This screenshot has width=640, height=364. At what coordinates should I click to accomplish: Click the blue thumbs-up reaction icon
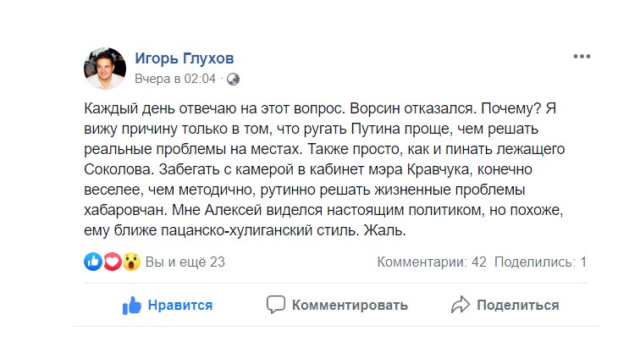(93, 262)
